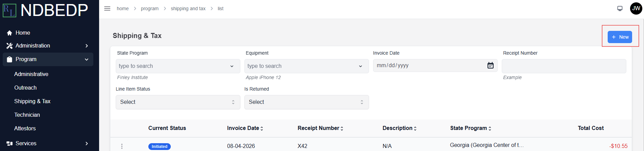This screenshot has height=151, width=644.
Task: Open the JW user avatar menu
Action: 636,8
